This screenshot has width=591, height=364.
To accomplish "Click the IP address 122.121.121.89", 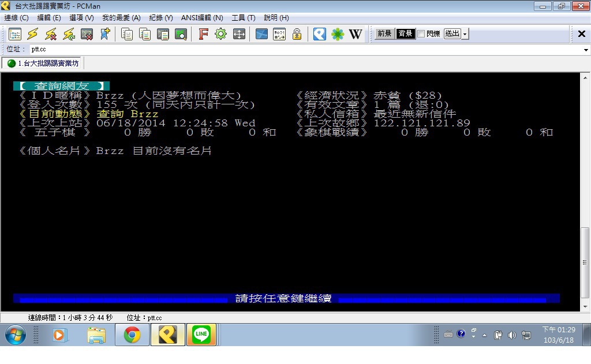I will coord(422,123).
